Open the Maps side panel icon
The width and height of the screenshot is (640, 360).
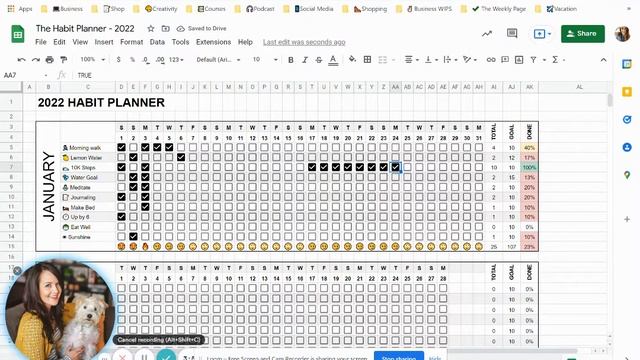[627, 175]
